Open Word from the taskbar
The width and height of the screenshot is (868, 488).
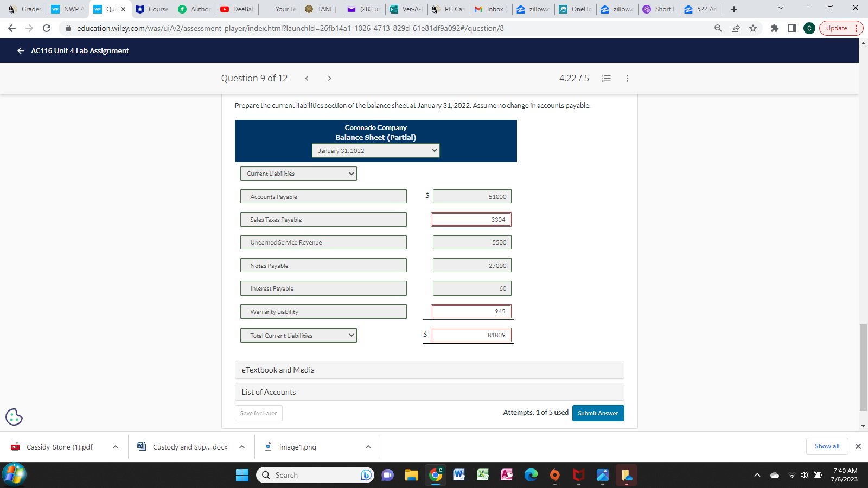coord(458,475)
